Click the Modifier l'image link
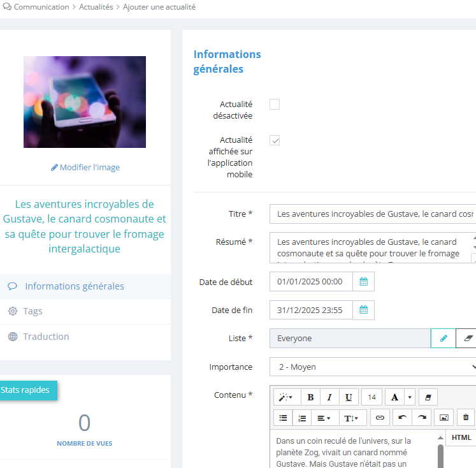Viewport: 476px width, 468px height. pos(85,168)
